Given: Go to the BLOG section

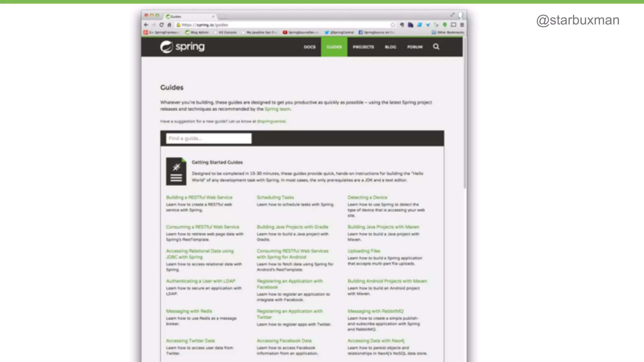Looking at the screenshot, I should point(391,47).
